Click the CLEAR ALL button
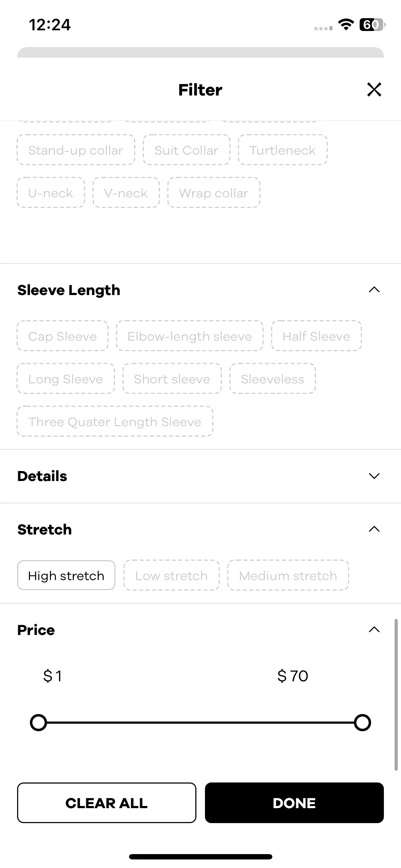This screenshot has height=868, width=401. click(107, 803)
